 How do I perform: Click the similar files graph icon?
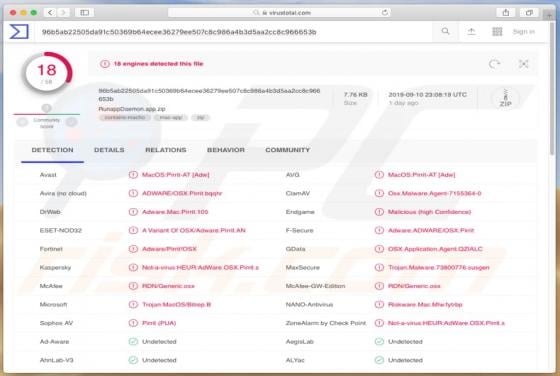coord(523,64)
